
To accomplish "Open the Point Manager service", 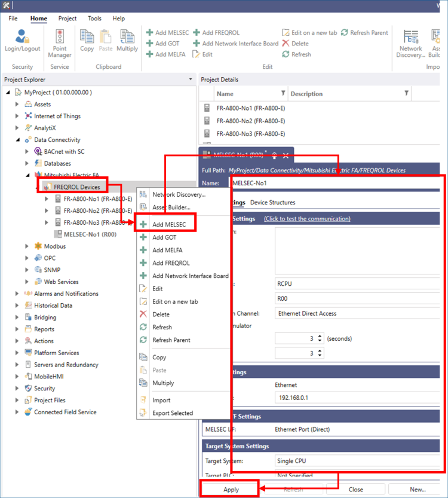I will (60, 43).
